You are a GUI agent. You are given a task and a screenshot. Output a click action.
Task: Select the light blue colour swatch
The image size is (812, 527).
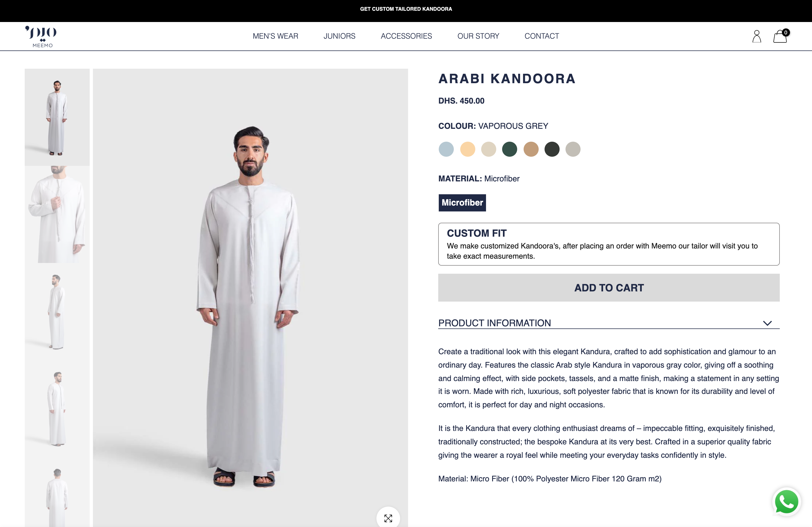446,149
